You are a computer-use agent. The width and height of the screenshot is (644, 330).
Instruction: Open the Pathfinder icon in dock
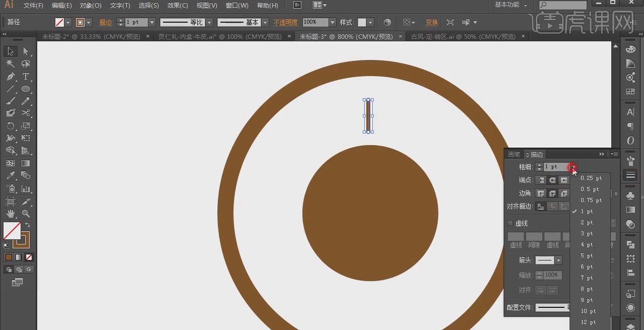630,244
